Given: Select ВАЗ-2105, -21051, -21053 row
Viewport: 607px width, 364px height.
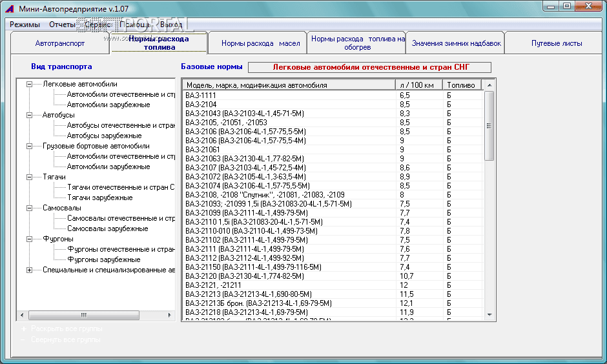Looking at the screenshot, I should tap(333, 122).
